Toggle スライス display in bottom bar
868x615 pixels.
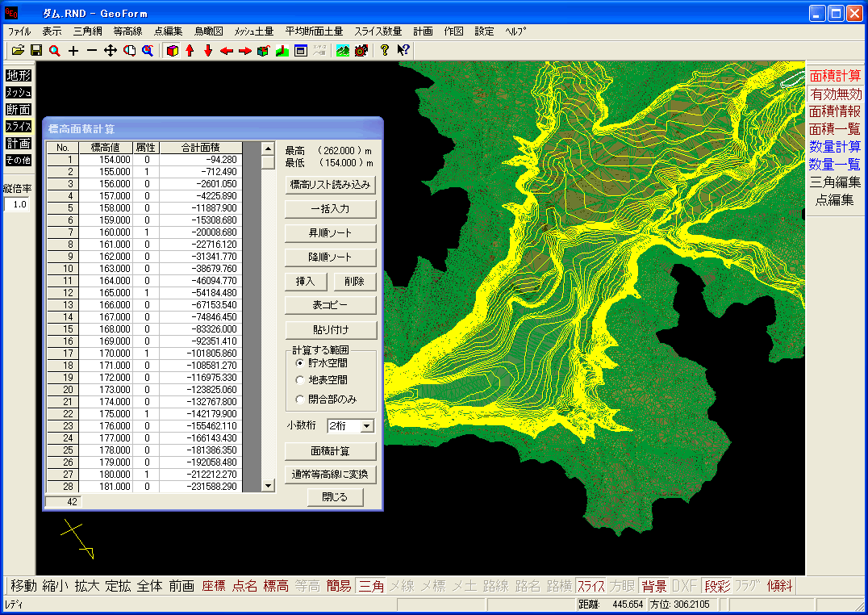coord(590,586)
